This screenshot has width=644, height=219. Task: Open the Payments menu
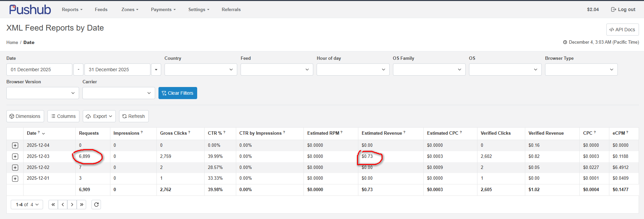(x=163, y=10)
